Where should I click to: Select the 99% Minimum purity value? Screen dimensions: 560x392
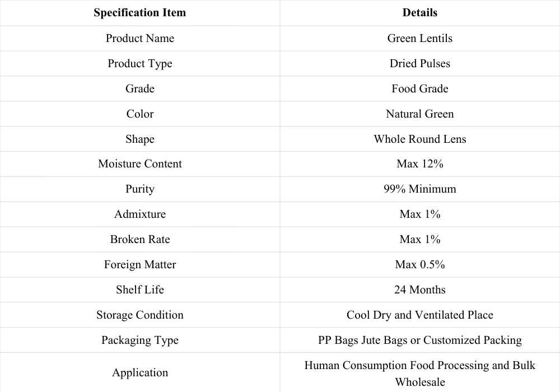point(419,189)
